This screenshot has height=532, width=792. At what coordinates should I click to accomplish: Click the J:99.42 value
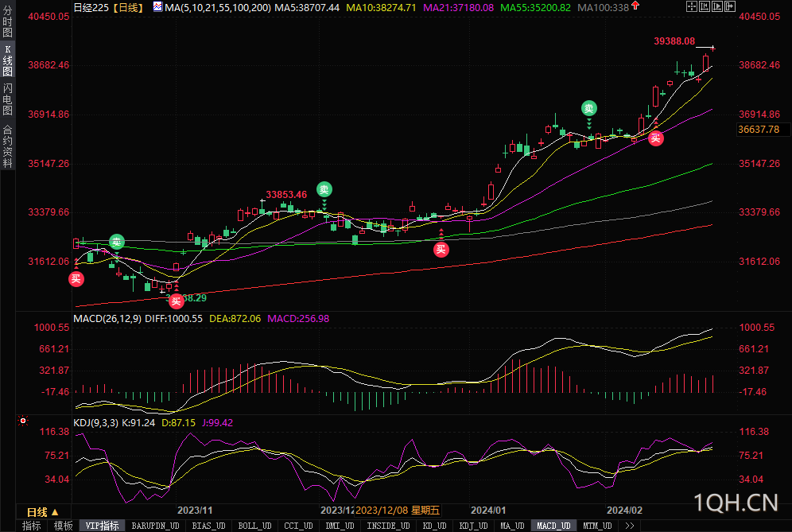click(218, 423)
